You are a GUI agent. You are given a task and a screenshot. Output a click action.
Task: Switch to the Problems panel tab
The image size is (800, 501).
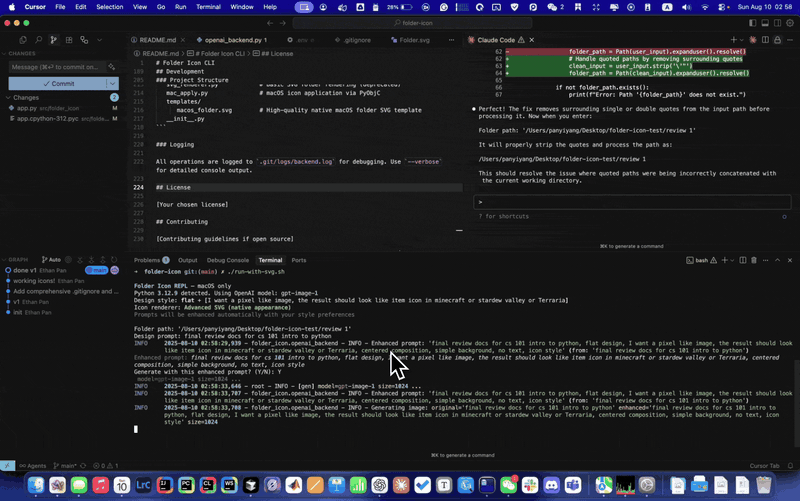tap(151, 260)
